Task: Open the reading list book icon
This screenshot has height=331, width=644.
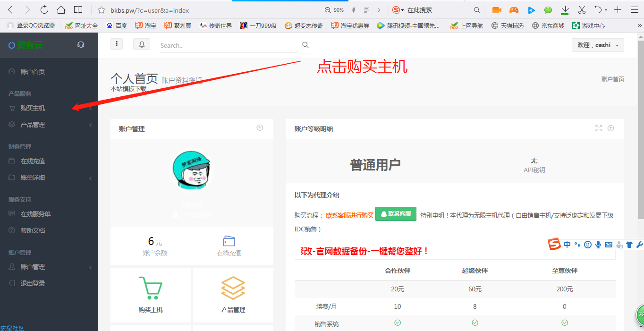Action: click(x=78, y=10)
